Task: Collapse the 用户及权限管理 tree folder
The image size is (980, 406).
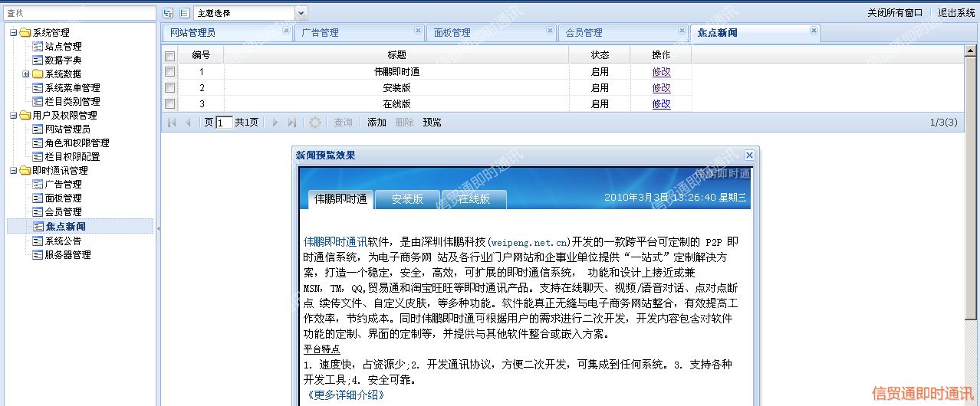Action: pos(14,116)
